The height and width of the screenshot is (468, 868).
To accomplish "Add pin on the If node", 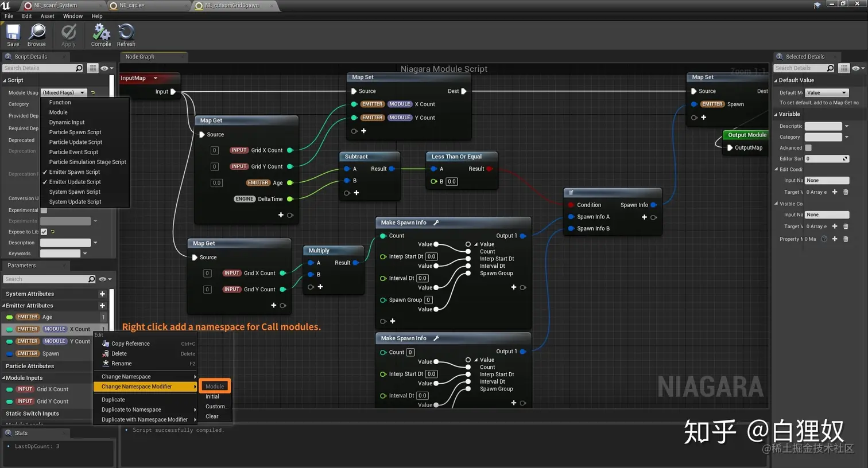I will [x=644, y=217].
